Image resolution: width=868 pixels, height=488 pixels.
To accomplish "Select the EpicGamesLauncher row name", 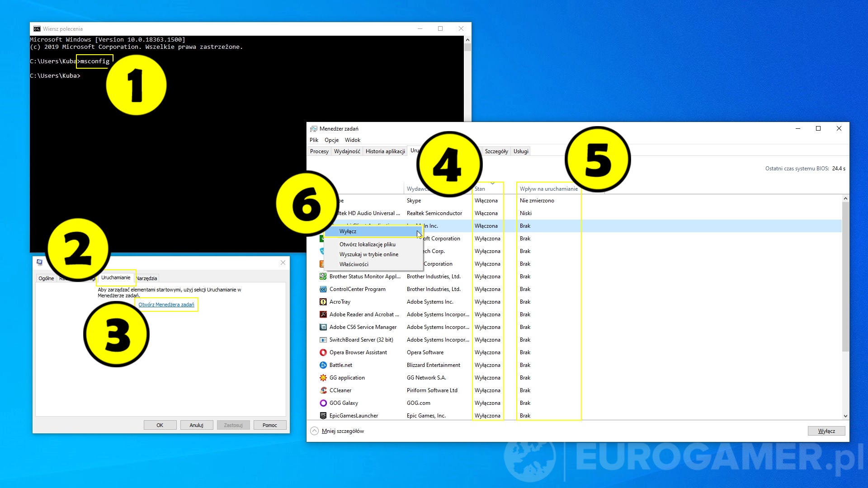I will coord(354,416).
